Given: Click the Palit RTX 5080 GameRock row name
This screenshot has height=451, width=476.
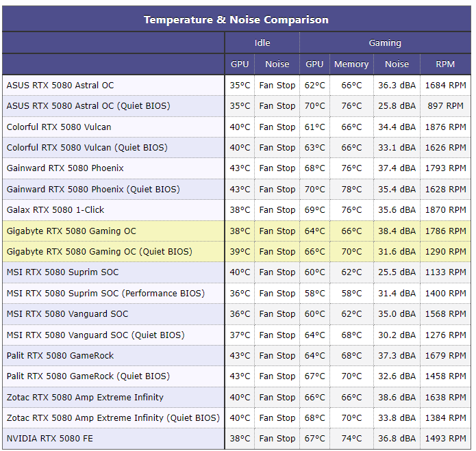Looking at the screenshot, I should (x=60, y=355).
